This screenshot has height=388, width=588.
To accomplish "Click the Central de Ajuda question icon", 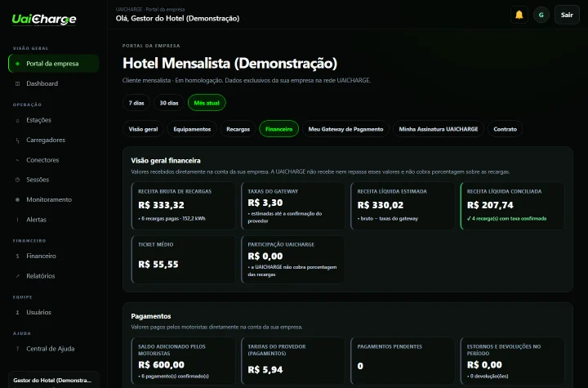I will click(17, 349).
